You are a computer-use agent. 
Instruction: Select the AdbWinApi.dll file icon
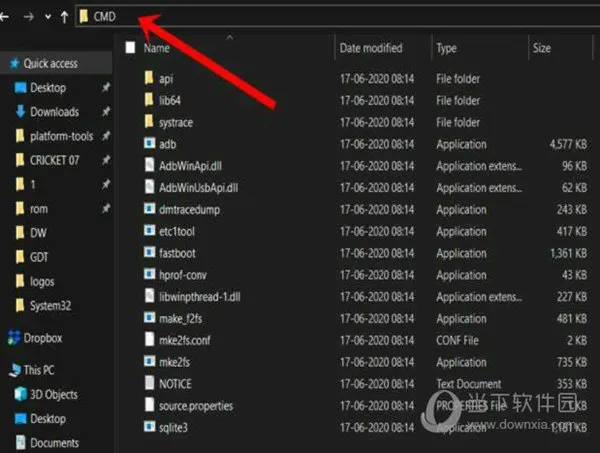click(x=150, y=165)
